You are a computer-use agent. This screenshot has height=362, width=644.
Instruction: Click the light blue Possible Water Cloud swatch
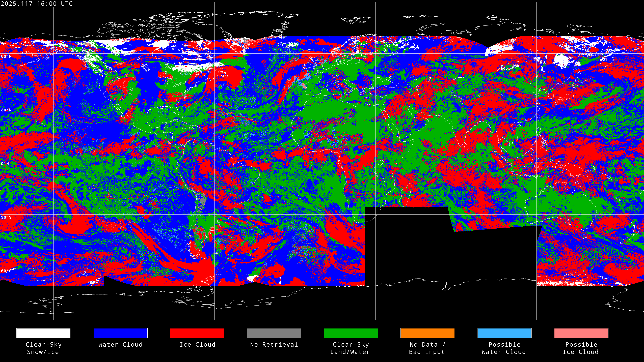pos(504,333)
